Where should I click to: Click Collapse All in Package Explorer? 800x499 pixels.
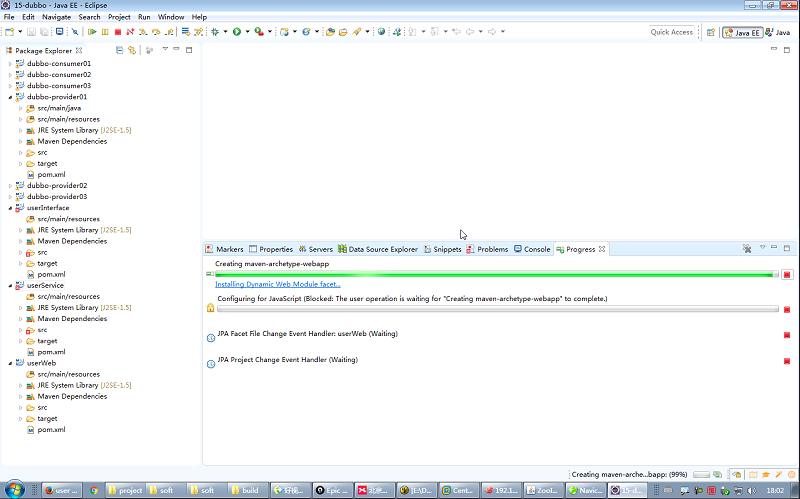tap(119, 50)
